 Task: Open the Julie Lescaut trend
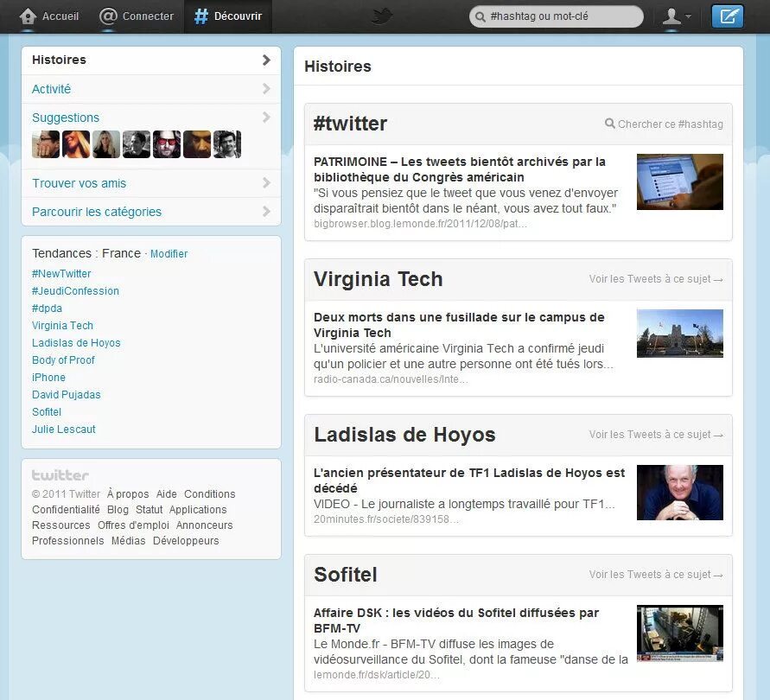point(64,430)
